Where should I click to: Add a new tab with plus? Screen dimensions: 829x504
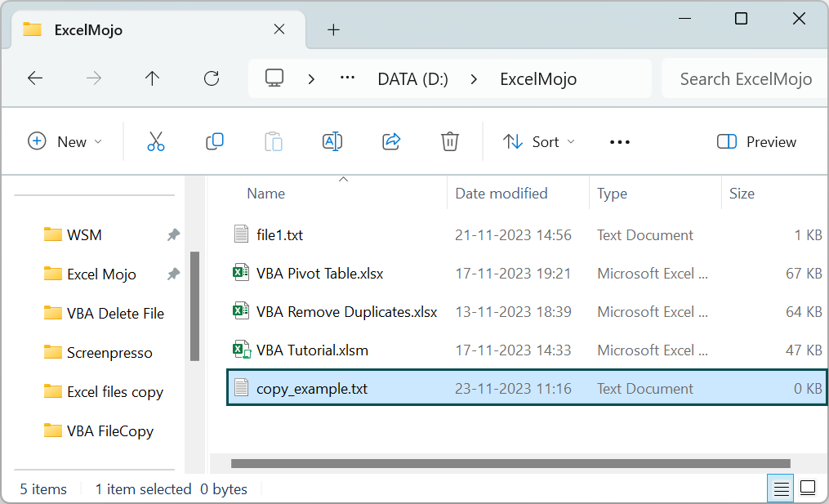[x=333, y=29]
